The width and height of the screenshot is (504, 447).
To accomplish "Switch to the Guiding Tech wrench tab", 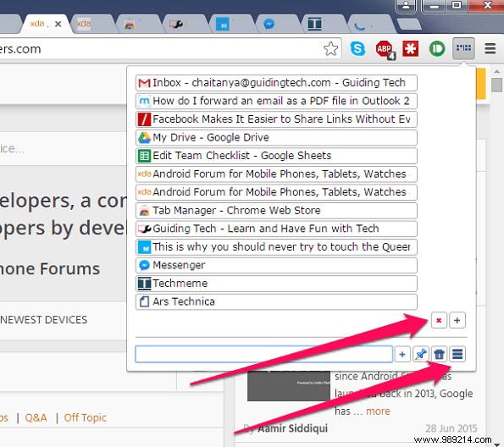I will [x=186, y=24].
